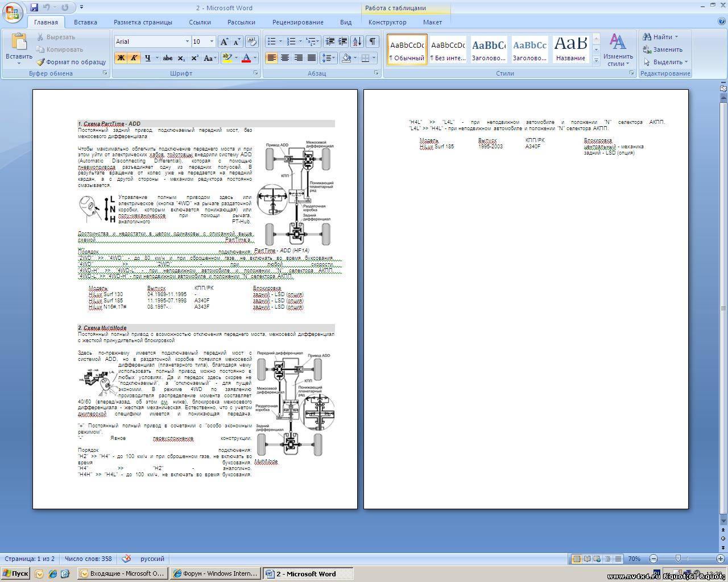728x582 pixels.
Task: Expand the styles gallery More arrow
Action: pyautogui.click(x=596, y=60)
